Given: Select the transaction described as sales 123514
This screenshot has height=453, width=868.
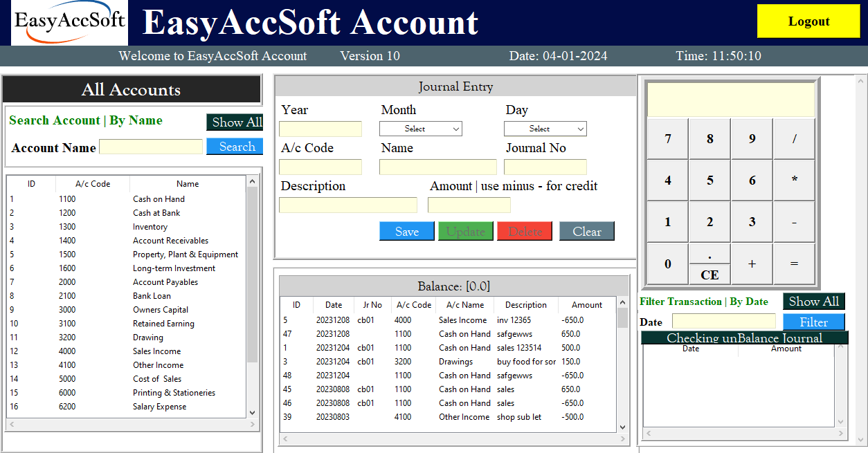Looking at the screenshot, I should 449,348.
